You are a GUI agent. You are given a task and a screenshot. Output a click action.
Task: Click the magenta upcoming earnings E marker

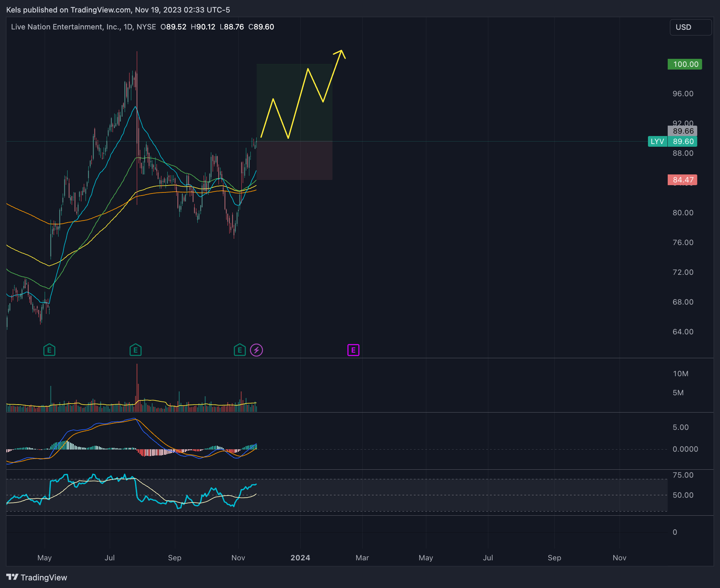click(353, 350)
